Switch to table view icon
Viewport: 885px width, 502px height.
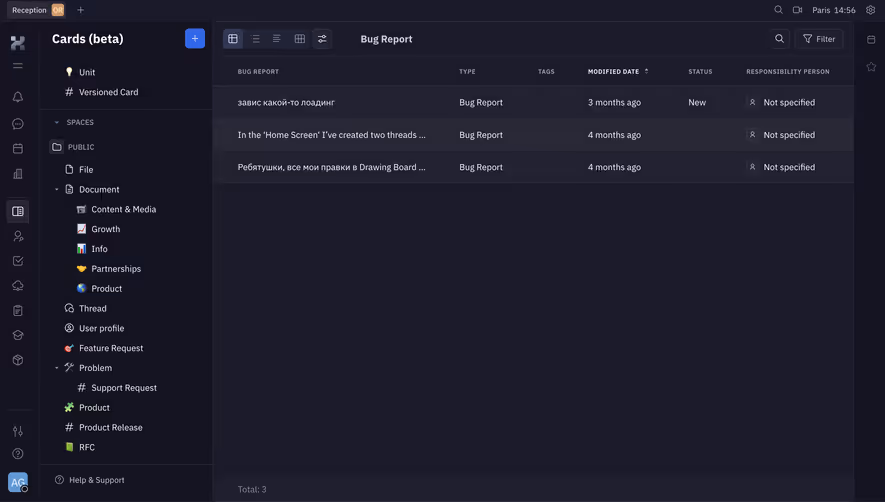tap(233, 38)
